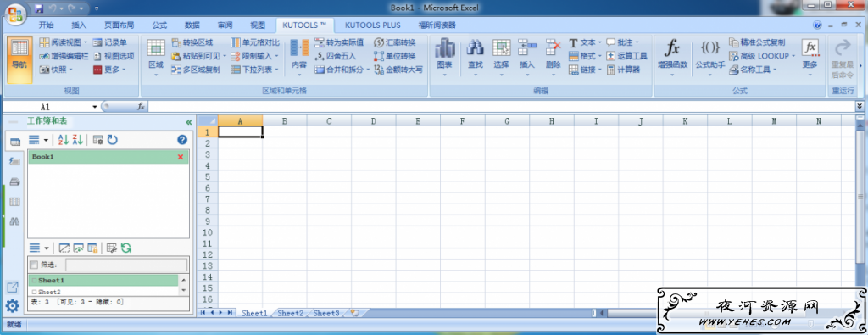Insert a new worksheet tab button
The image size is (868, 335).
(x=354, y=314)
